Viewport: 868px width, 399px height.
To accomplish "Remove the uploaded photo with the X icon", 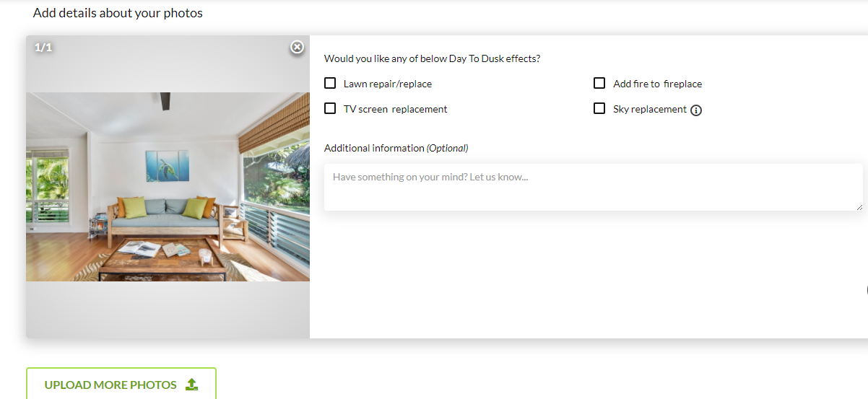I will pos(297,47).
